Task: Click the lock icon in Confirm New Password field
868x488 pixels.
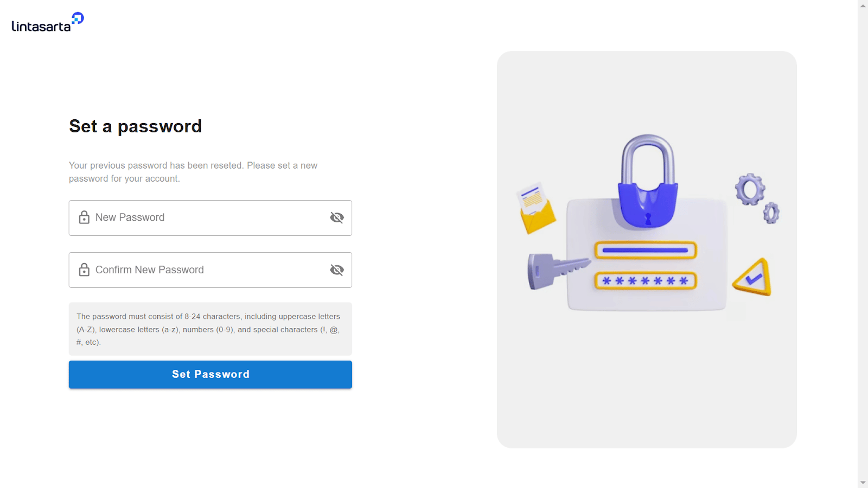Action: click(x=84, y=269)
